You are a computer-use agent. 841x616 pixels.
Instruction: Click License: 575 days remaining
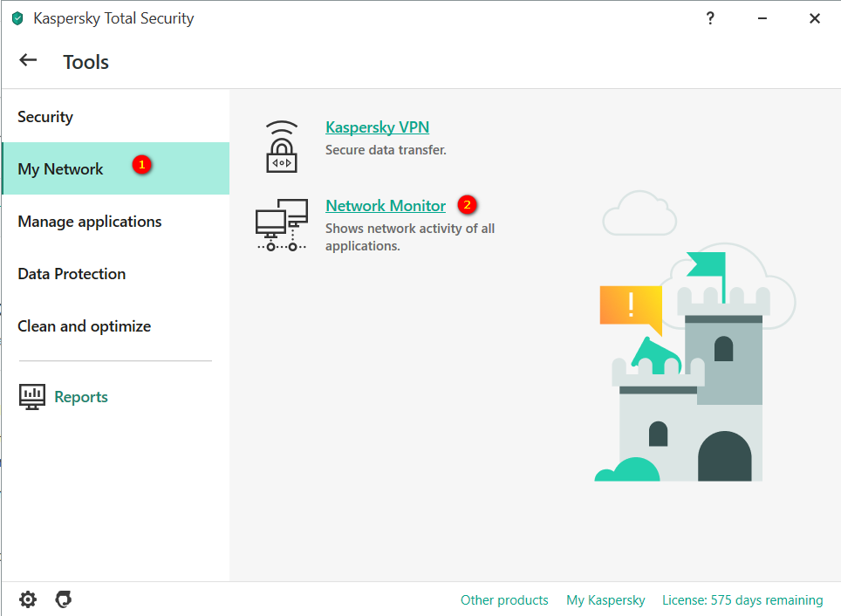(742, 600)
